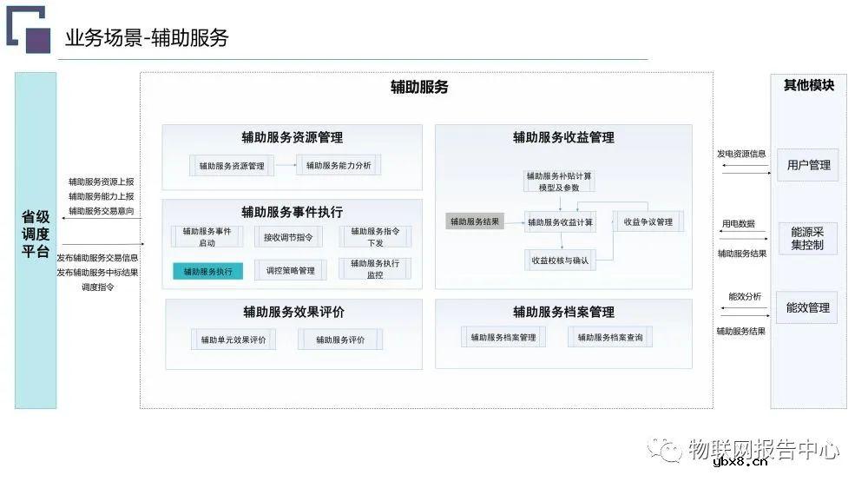
Task: Select the 辅助服务指令下发 box
Action: point(375,236)
